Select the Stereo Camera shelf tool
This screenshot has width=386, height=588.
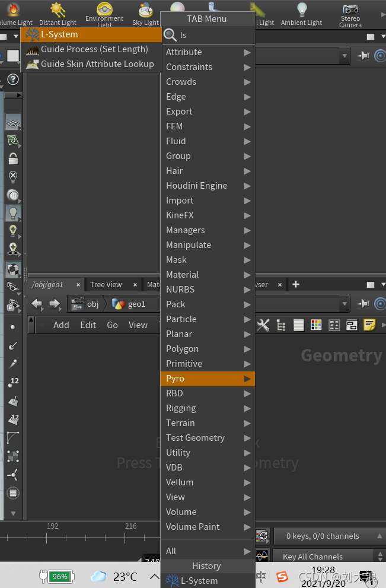pos(350,15)
